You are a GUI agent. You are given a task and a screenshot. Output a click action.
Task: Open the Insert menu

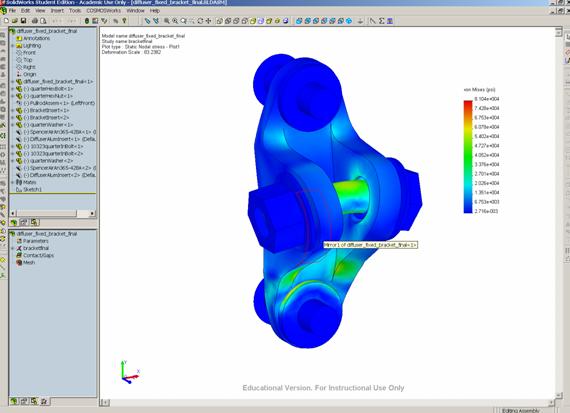[57, 11]
